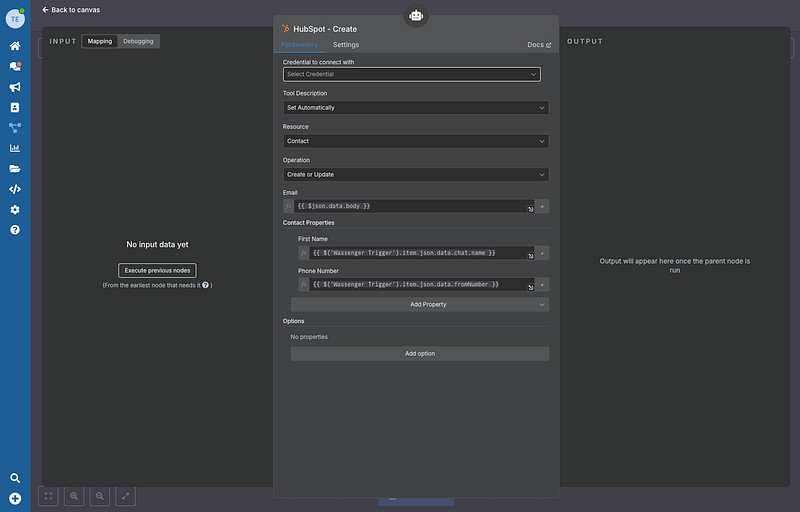Click the search magnifier in sidebar
The height and width of the screenshot is (512, 800).
[15, 478]
